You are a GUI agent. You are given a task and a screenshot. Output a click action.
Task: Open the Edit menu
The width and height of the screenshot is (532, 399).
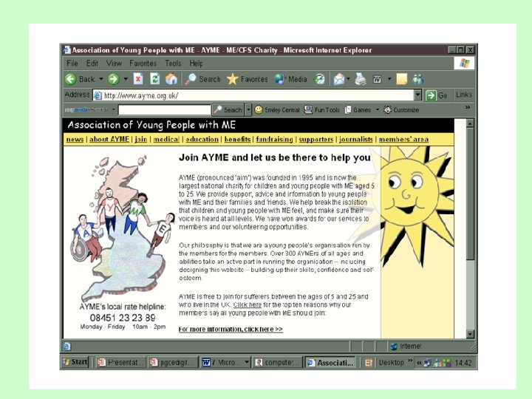point(92,63)
